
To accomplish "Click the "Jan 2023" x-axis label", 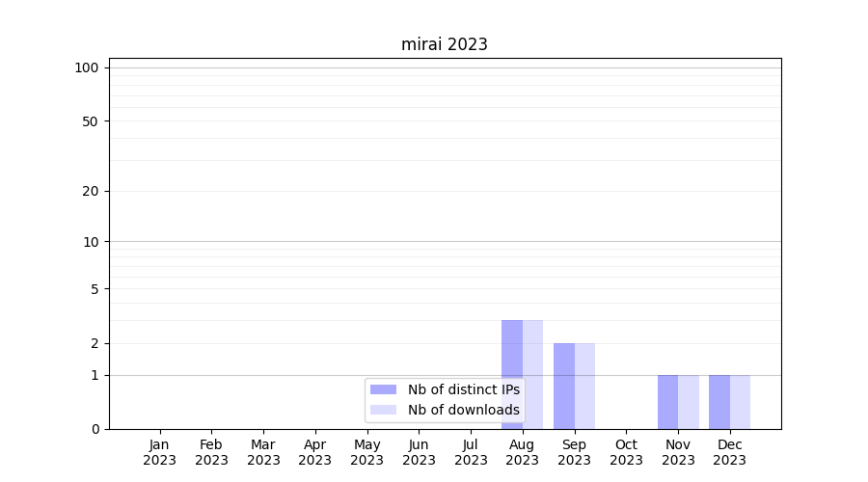I will (x=159, y=452).
